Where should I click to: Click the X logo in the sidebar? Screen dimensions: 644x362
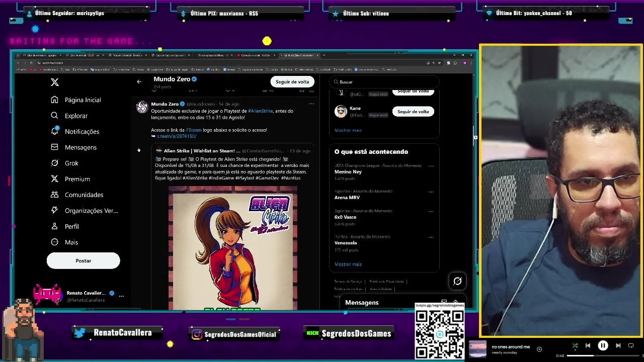[x=55, y=82]
